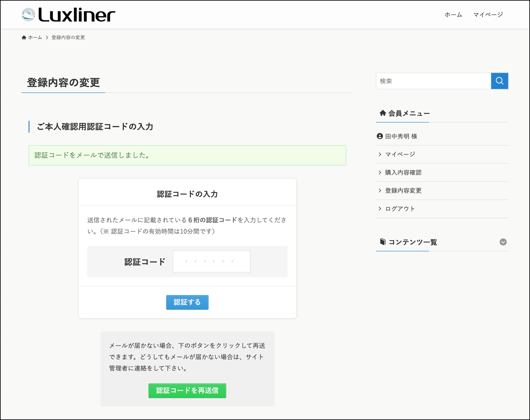Click the search magnifier button
Screen dimensions: 530x420
pyautogui.click(x=499, y=81)
